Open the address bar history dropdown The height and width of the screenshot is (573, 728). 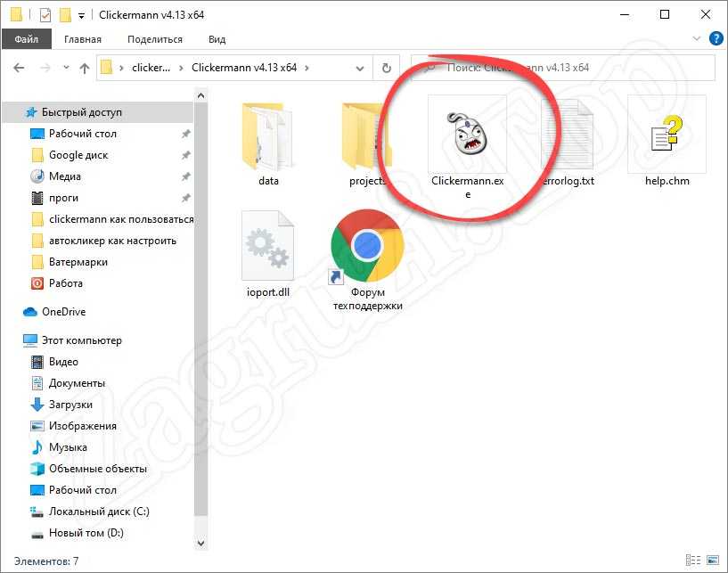361,68
